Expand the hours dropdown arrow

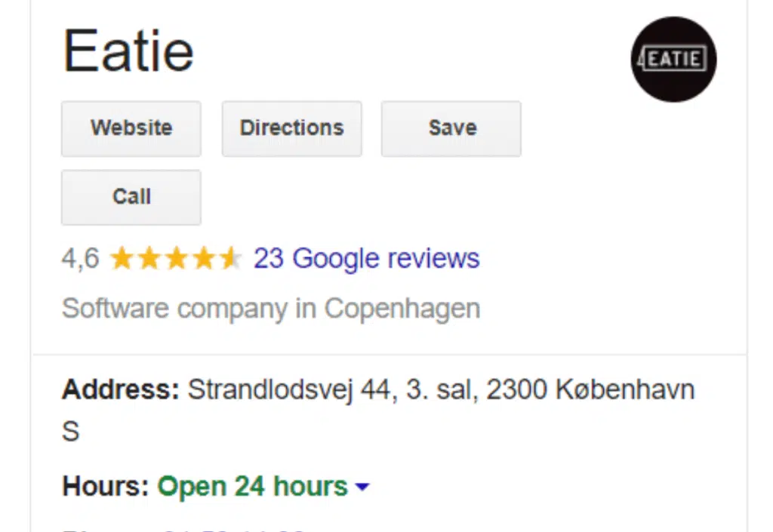coord(362,487)
